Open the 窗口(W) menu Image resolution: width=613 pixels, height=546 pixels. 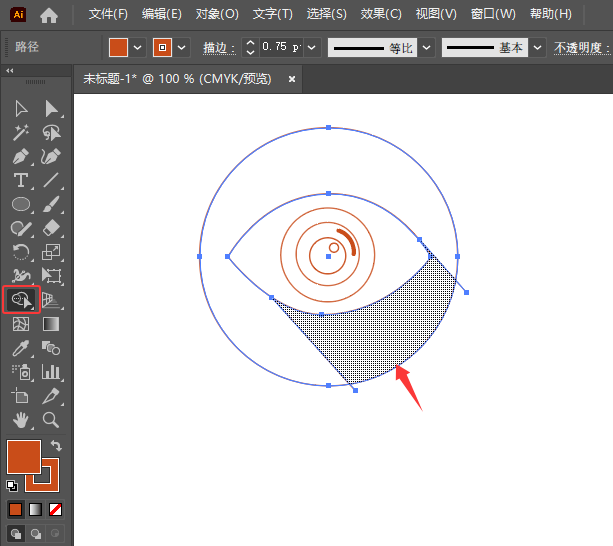tap(493, 14)
